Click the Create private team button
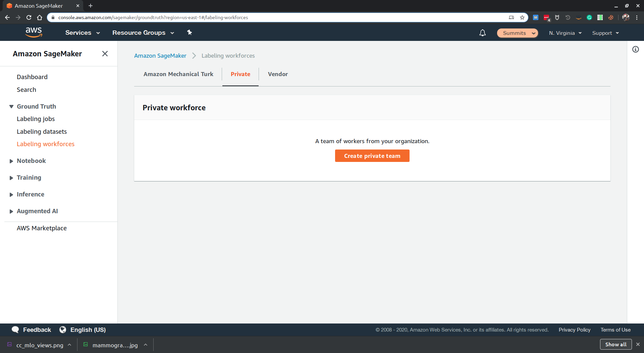Screen dimensions: 644x353 click(372, 156)
